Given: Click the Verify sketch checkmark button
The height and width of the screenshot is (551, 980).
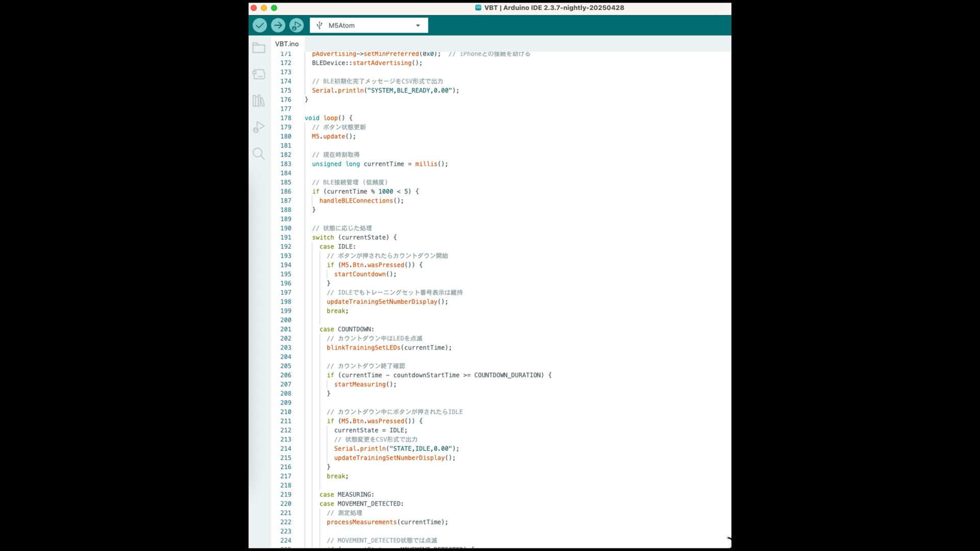Looking at the screenshot, I should coord(259,26).
